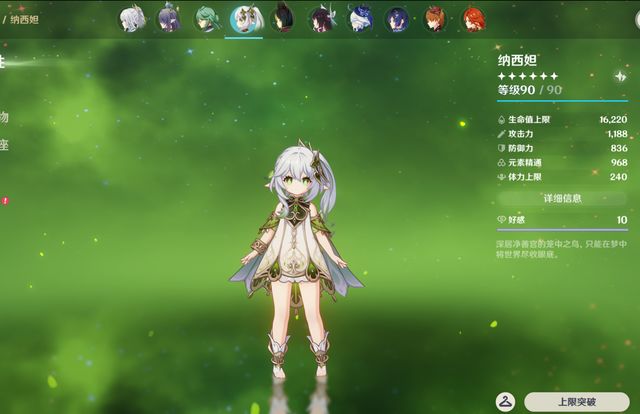Click the sparkle icon right of the stars
The width and height of the screenshot is (640, 414).
pyautogui.click(x=620, y=76)
